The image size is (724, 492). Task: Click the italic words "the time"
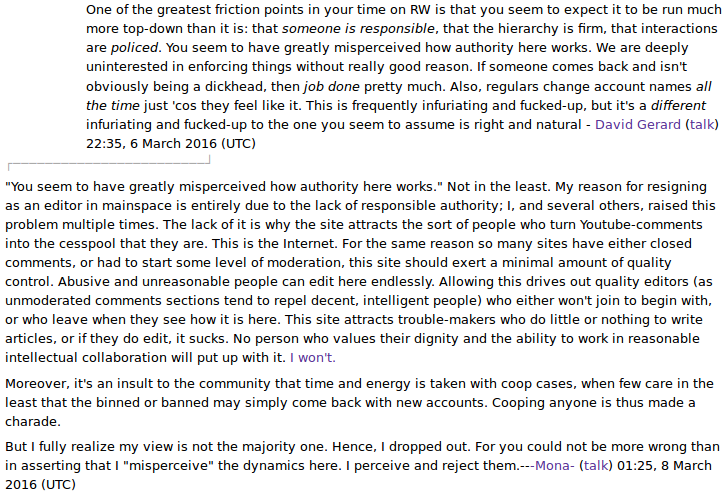pos(113,106)
